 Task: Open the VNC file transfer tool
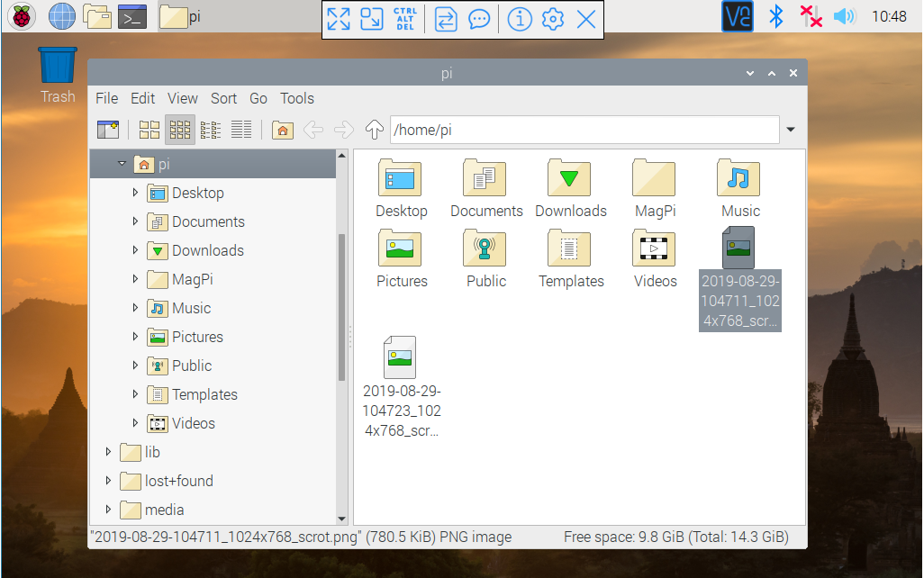coord(445,18)
